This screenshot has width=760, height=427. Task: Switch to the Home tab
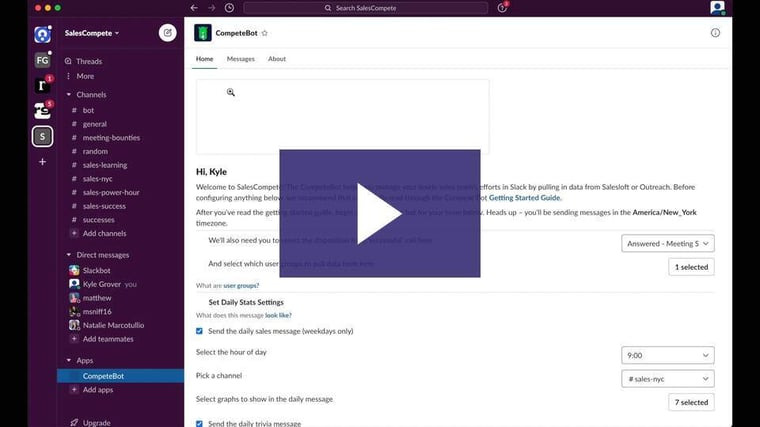click(x=205, y=59)
